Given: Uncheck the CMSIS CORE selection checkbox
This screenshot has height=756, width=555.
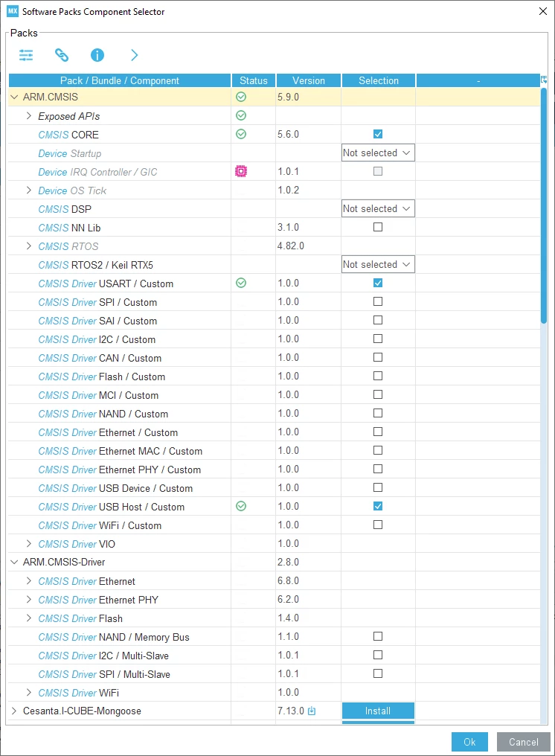Looking at the screenshot, I should point(378,134).
